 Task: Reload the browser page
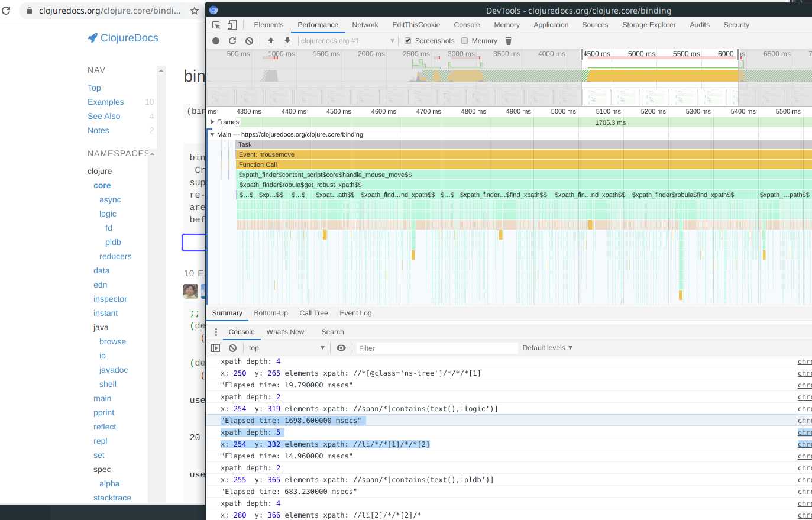click(6, 11)
